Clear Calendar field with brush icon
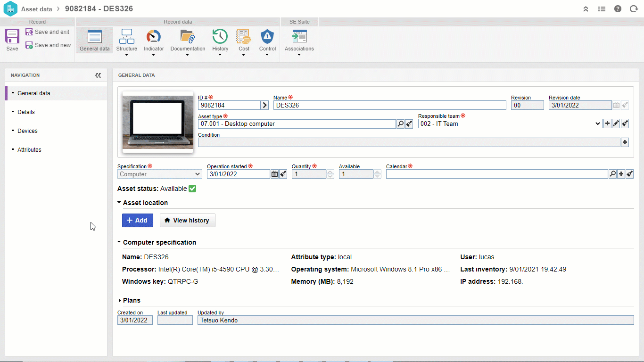The width and height of the screenshot is (644, 362). coord(629,174)
